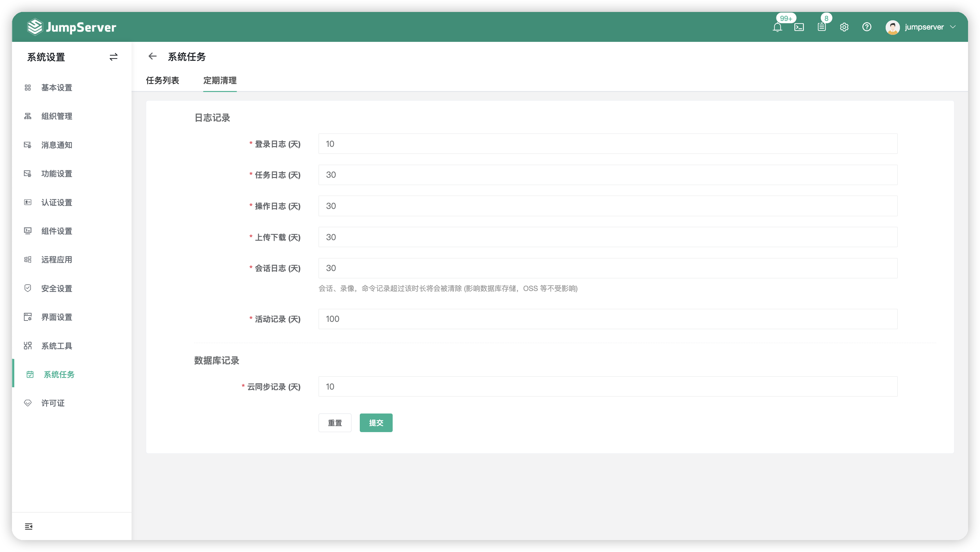
Task: Switch view using the swap arrows icon
Action: pyautogui.click(x=113, y=57)
